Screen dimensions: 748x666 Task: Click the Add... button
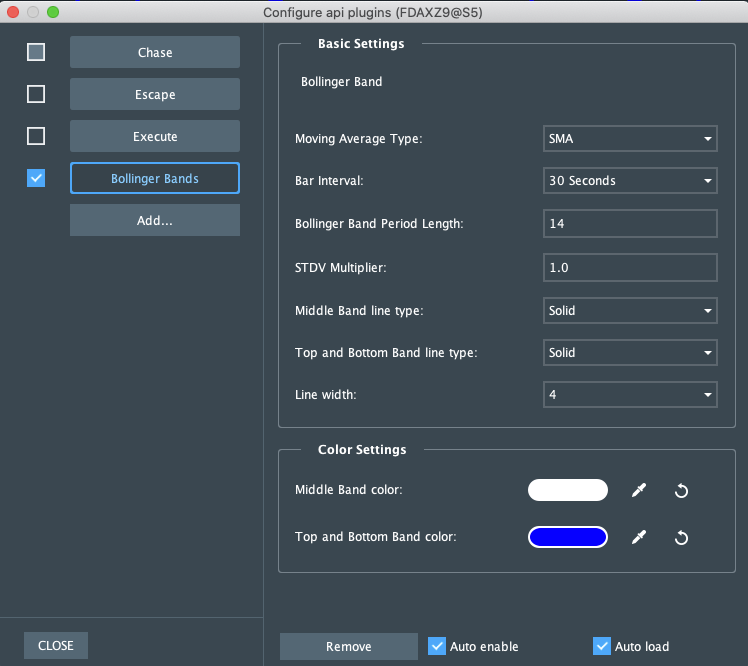155,220
